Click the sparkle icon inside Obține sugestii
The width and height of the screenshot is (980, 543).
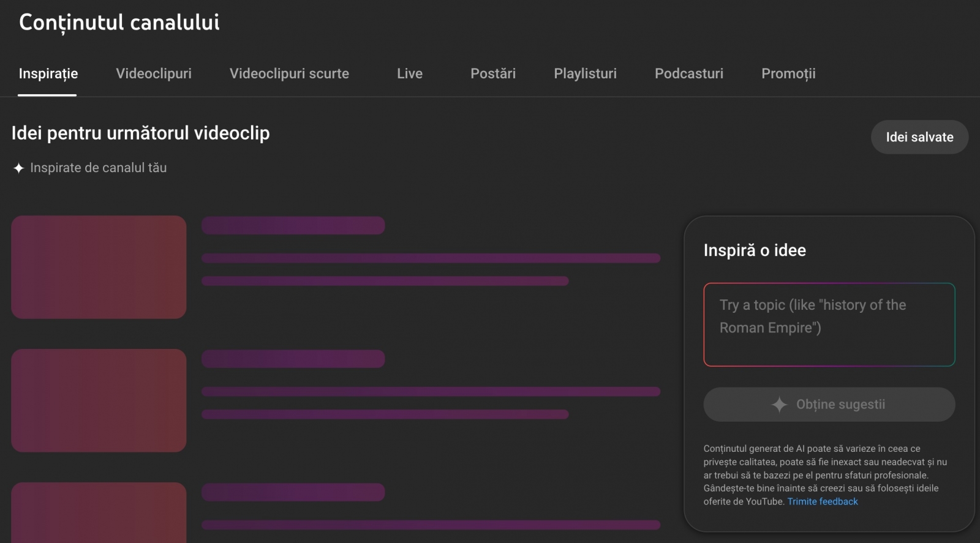point(779,405)
